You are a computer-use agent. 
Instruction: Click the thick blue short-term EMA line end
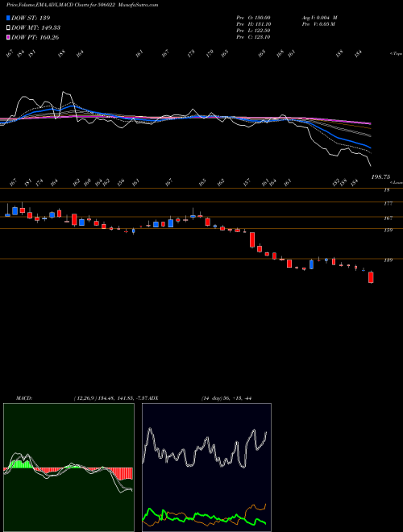370,148
